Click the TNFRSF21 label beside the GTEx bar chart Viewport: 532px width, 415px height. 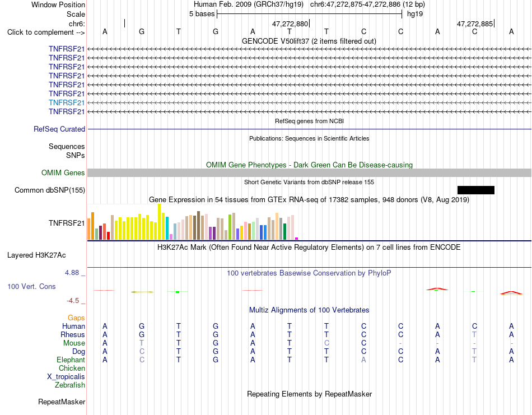coord(67,223)
